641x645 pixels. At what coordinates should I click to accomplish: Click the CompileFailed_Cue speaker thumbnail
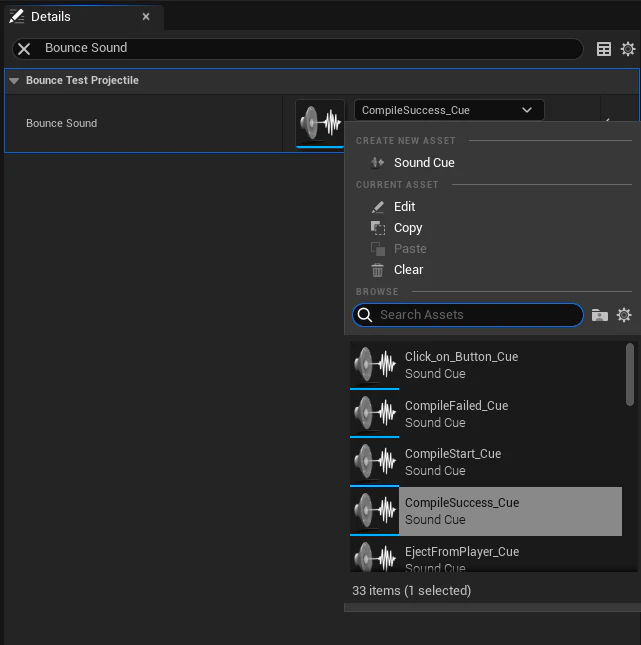coord(374,413)
